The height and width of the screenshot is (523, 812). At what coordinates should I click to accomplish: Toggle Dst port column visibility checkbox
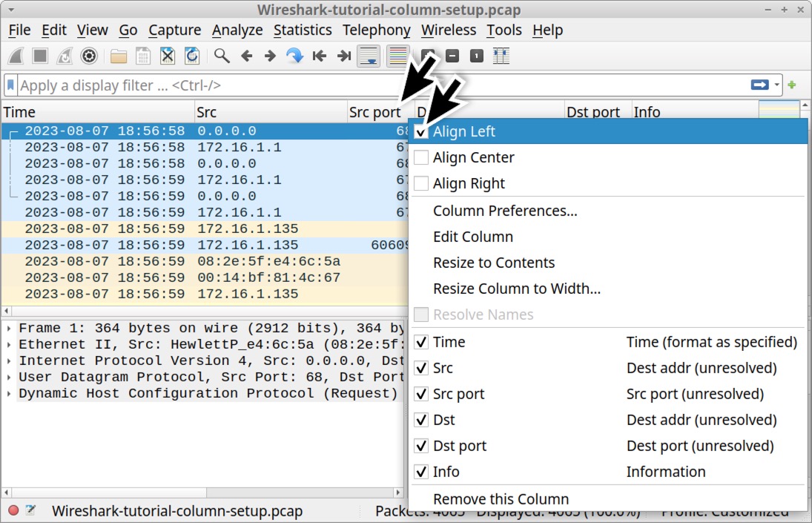[x=421, y=446]
